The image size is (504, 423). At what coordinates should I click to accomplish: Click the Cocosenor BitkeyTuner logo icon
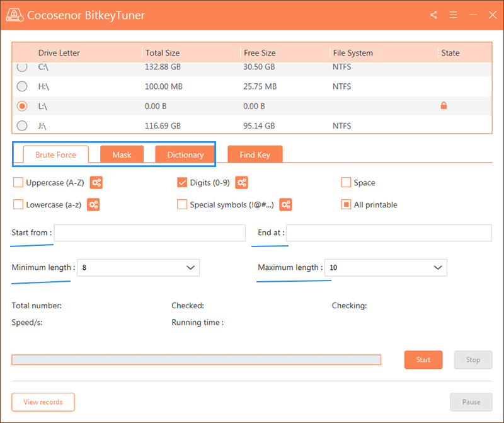[x=14, y=14]
